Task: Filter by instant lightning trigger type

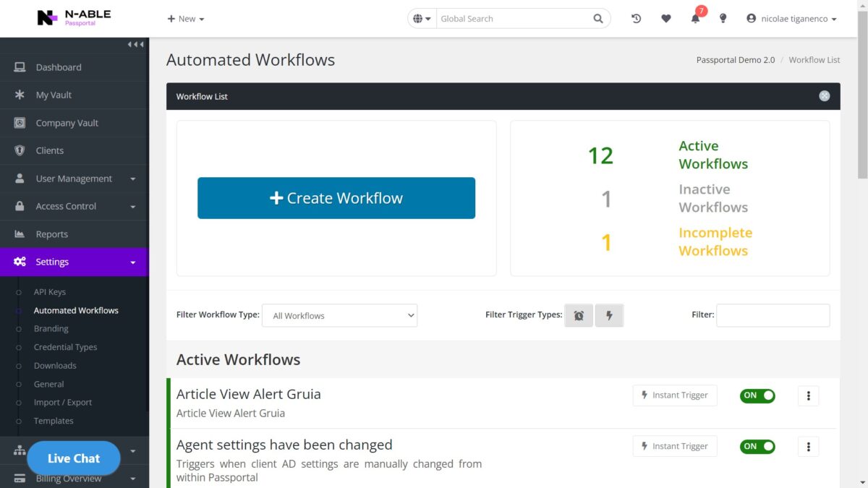Action: point(609,315)
